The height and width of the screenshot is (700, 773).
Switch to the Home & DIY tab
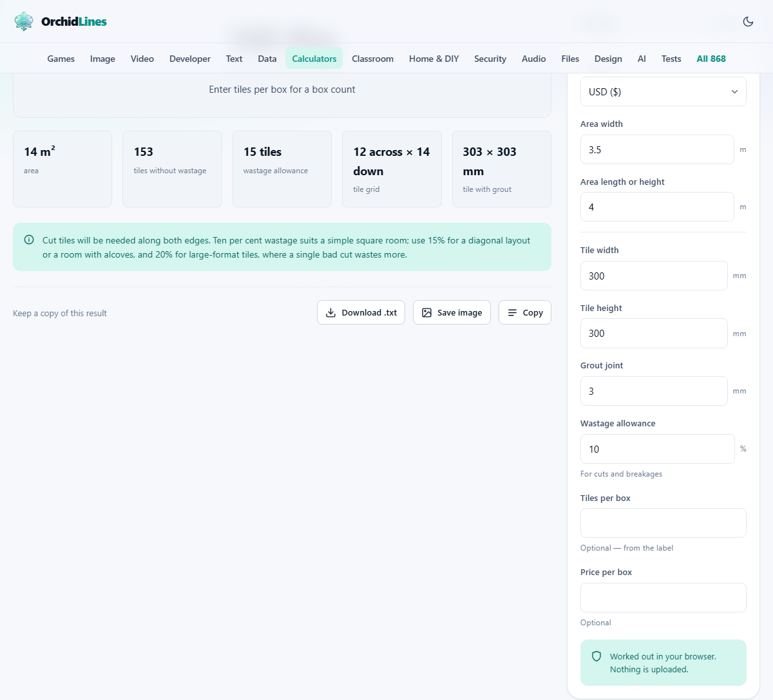click(434, 59)
